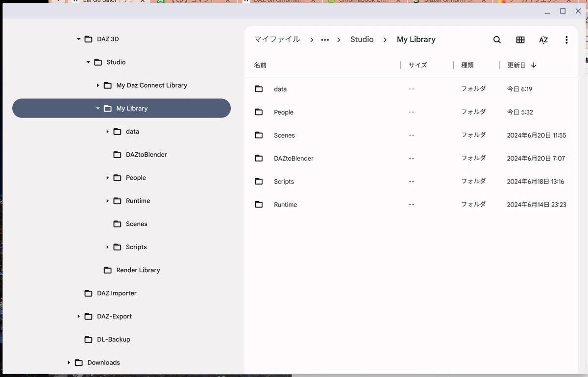Screen dimensions: 588x377
Task: Click the folder icon beside DAZ 3D in tree
Action: tap(88, 39)
